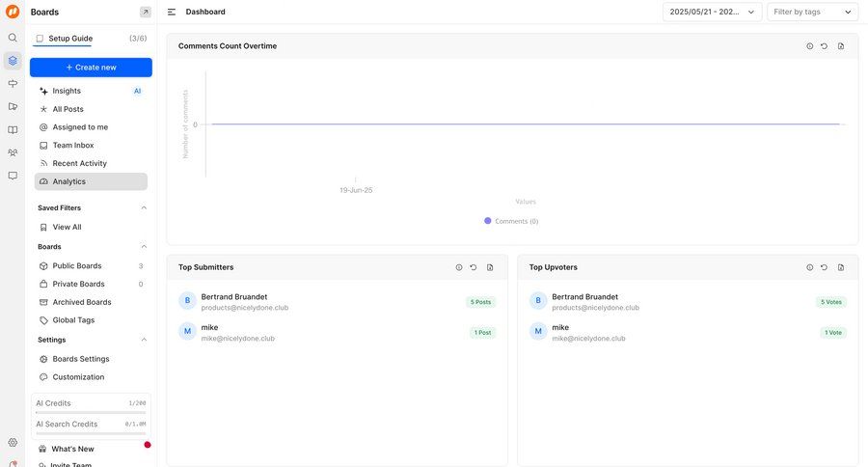868x467 pixels.
Task: Open the changelog flag icon in rail
Action: point(13,106)
